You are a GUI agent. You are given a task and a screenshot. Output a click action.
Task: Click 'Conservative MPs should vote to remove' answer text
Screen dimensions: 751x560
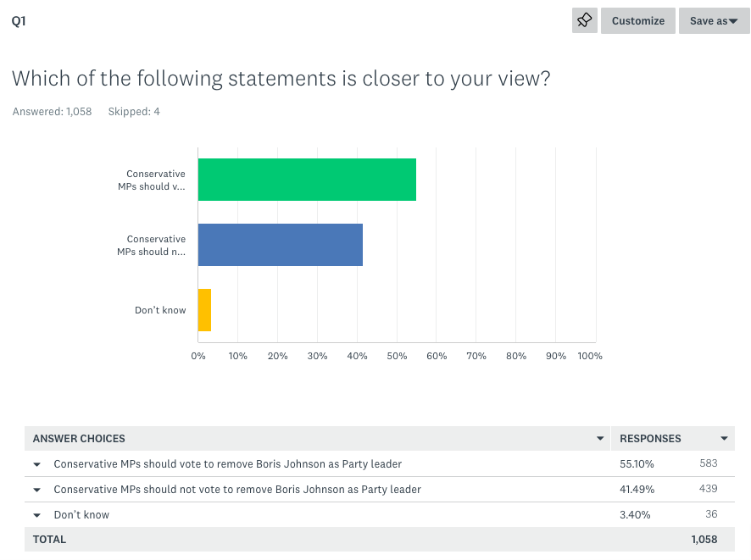point(227,464)
